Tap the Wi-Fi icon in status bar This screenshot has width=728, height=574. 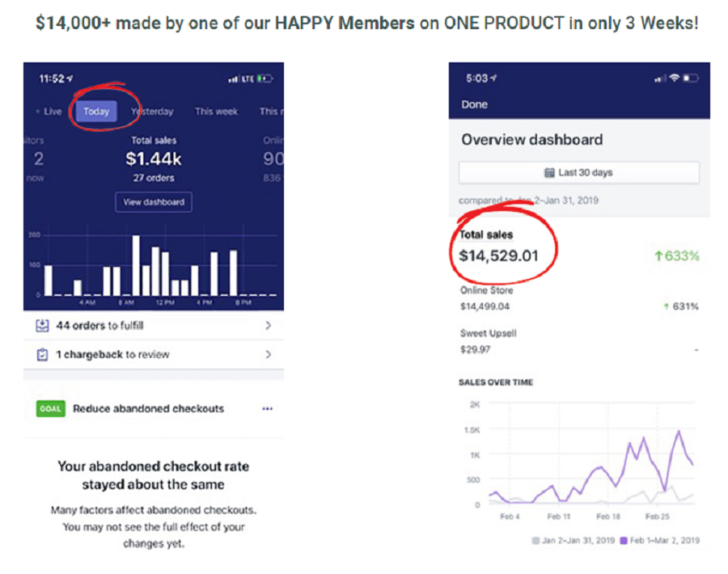673,77
